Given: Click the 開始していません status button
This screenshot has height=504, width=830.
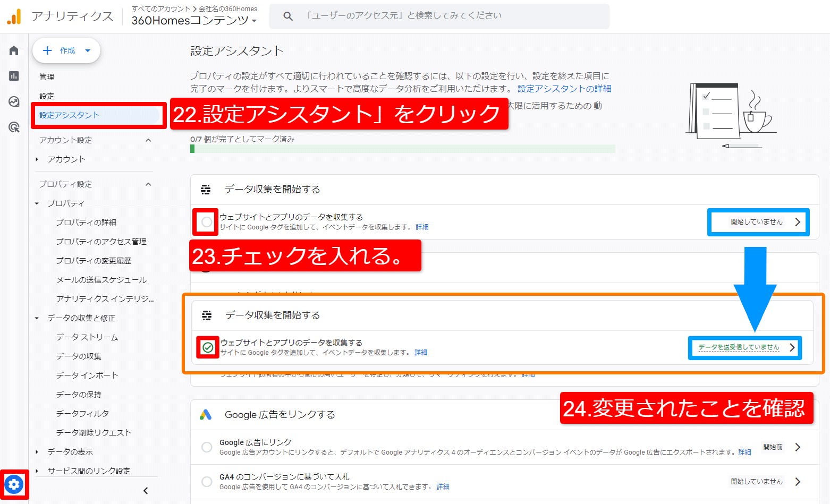Looking at the screenshot, I should [758, 222].
